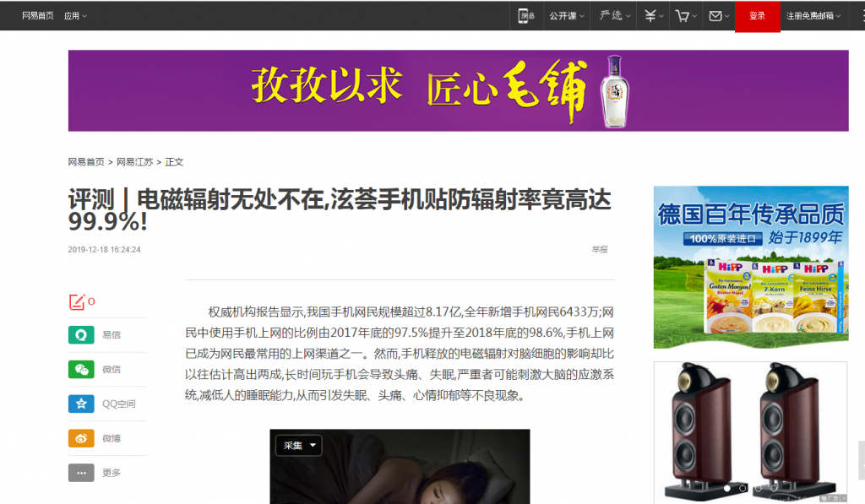This screenshot has height=504, width=865.
Task: Select the first filled carousel dot
Action: [727, 489]
